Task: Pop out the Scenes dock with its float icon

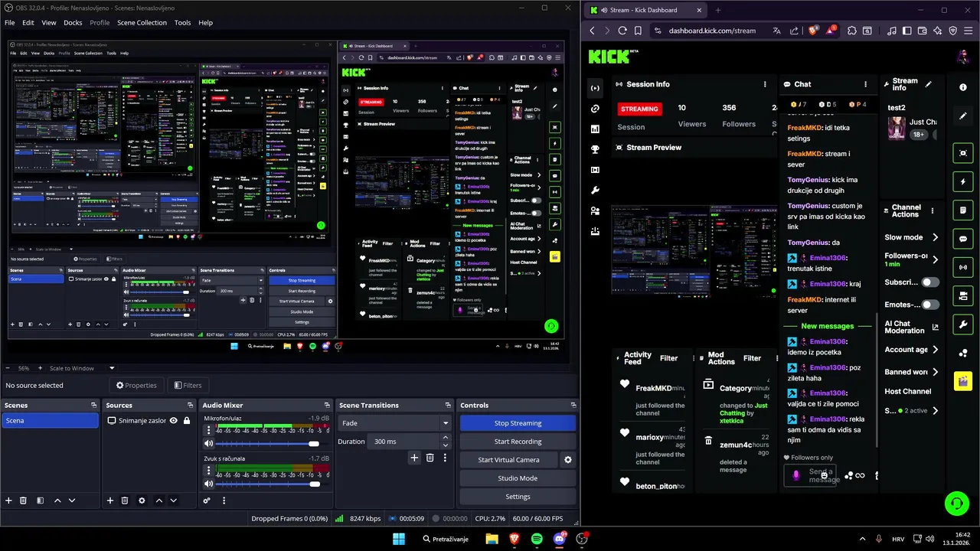Action: (93, 405)
